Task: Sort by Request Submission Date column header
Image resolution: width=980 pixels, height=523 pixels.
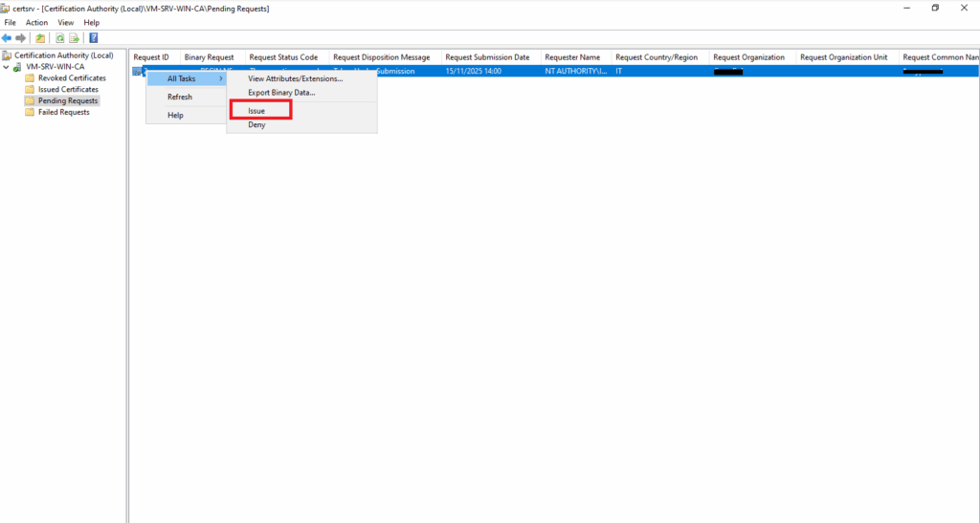Action: coord(487,57)
